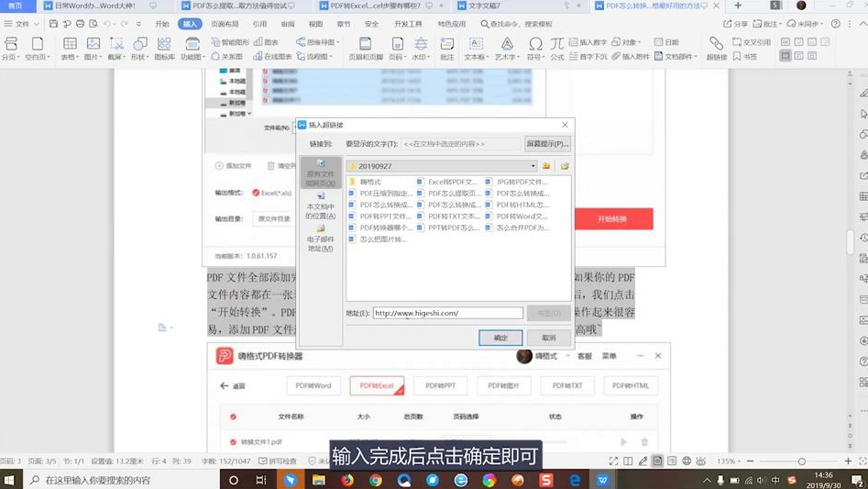
Task: Click 取消 in hyperlink dialog
Action: [x=549, y=338]
